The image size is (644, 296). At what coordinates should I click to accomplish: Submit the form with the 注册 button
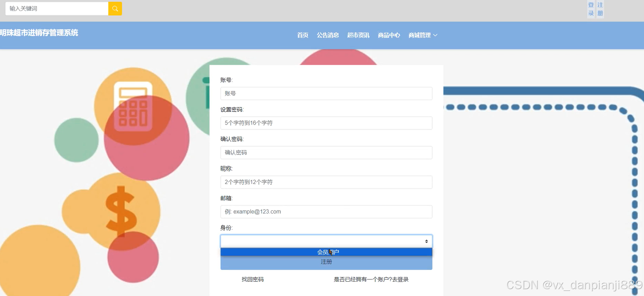[x=326, y=262]
